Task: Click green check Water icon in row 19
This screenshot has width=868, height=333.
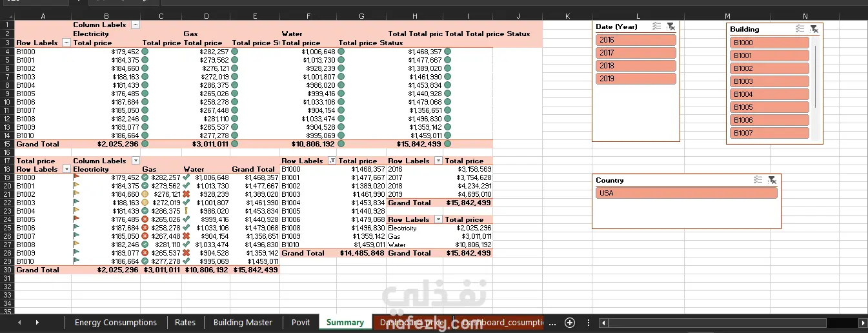Action: pyautogui.click(x=186, y=177)
